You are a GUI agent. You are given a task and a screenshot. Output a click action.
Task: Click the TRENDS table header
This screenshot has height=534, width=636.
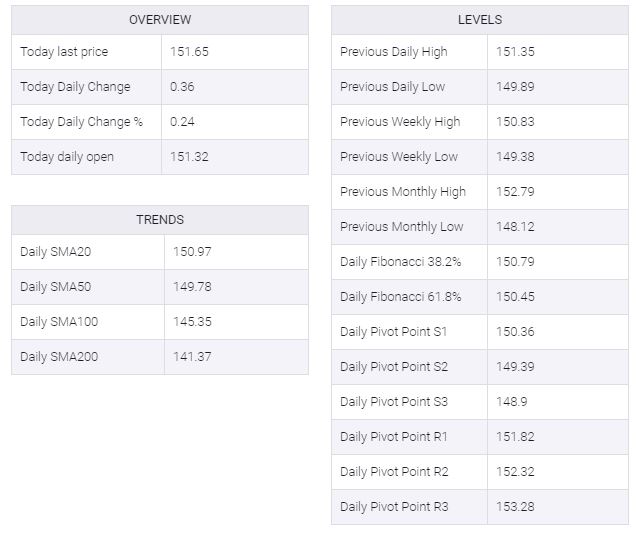pyautogui.click(x=160, y=219)
